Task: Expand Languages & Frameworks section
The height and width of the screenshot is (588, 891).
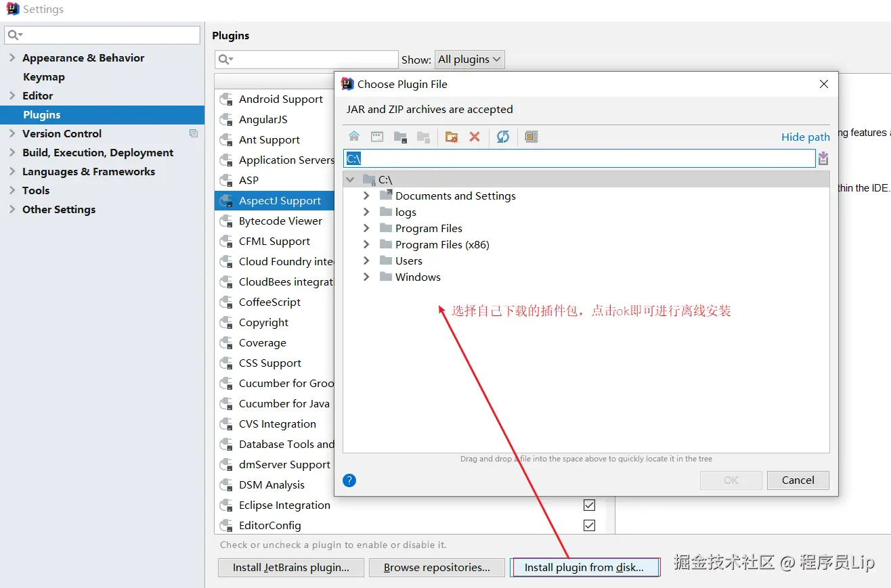Action: 12,171
